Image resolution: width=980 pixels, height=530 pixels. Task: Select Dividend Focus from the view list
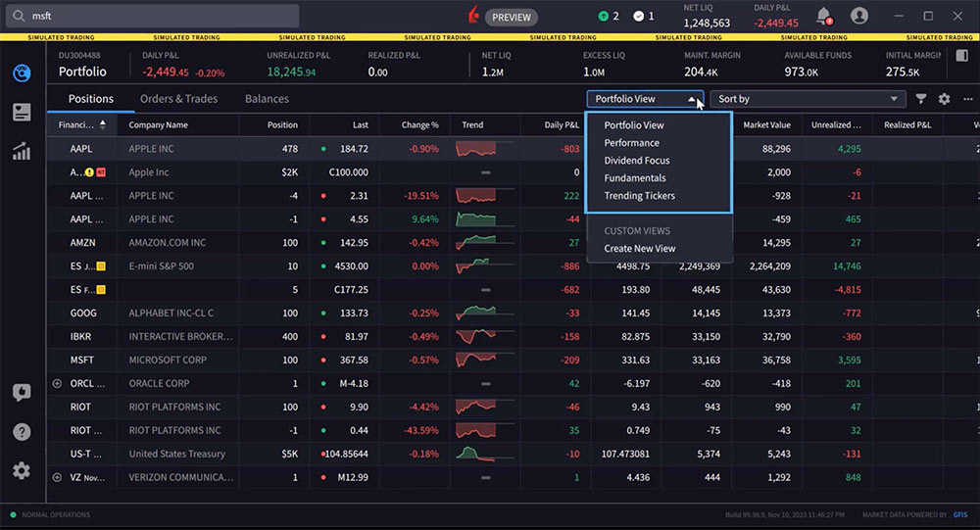coord(637,161)
